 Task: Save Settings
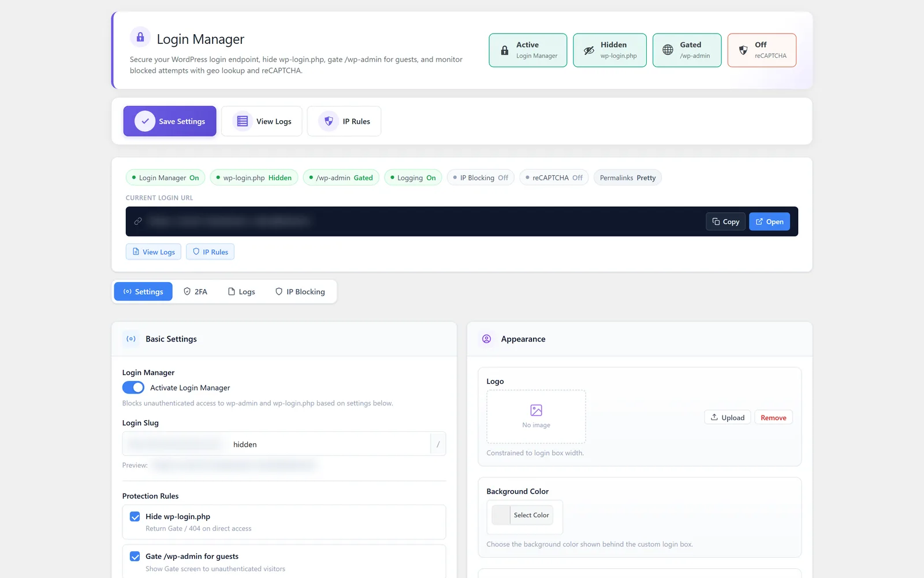pos(170,121)
